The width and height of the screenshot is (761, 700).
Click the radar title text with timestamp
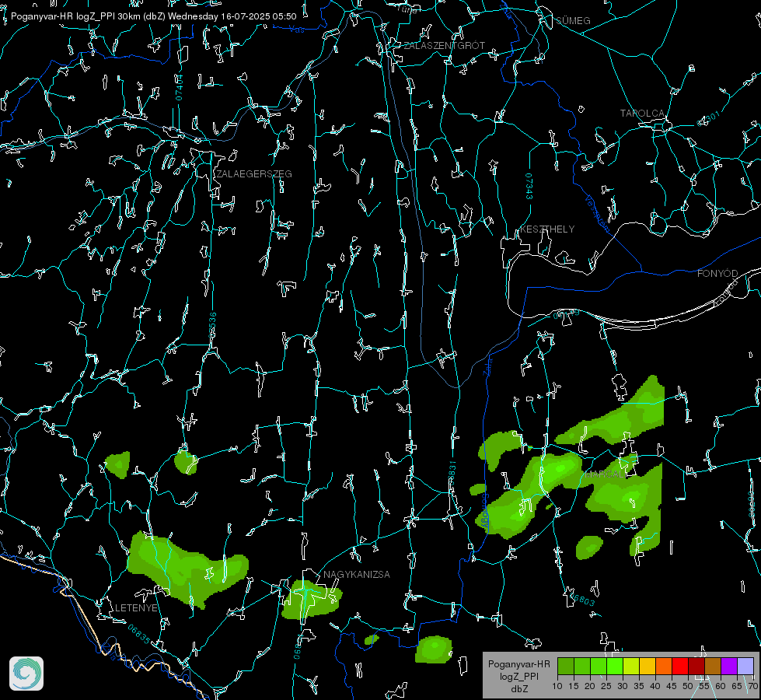(153, 16)
